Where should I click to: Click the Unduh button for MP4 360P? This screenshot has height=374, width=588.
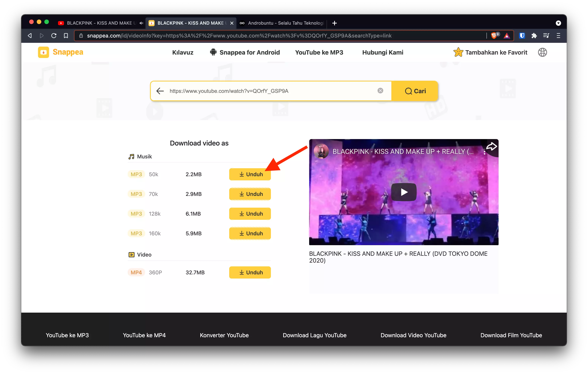click(x=250, y=272)
